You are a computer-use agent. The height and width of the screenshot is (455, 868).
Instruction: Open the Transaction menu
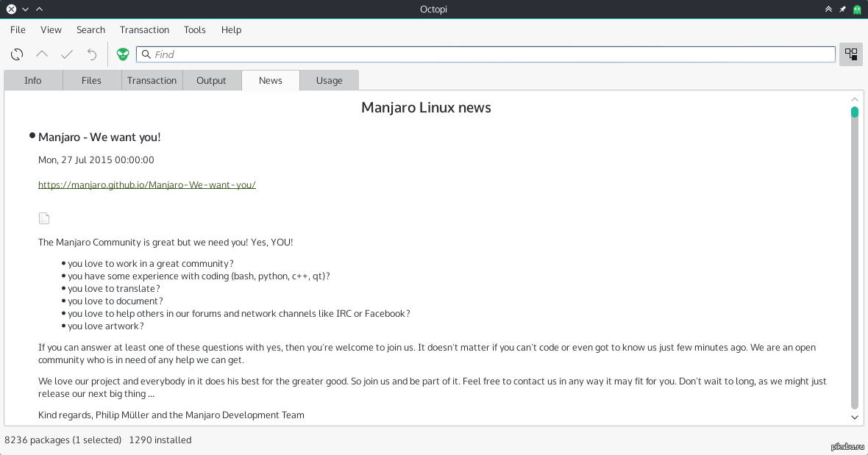click(x=144, y=30)
